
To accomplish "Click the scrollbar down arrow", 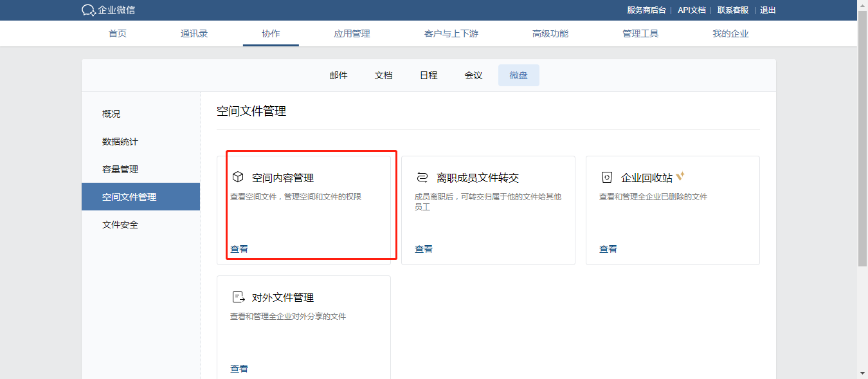I will [x=863, y=373].
